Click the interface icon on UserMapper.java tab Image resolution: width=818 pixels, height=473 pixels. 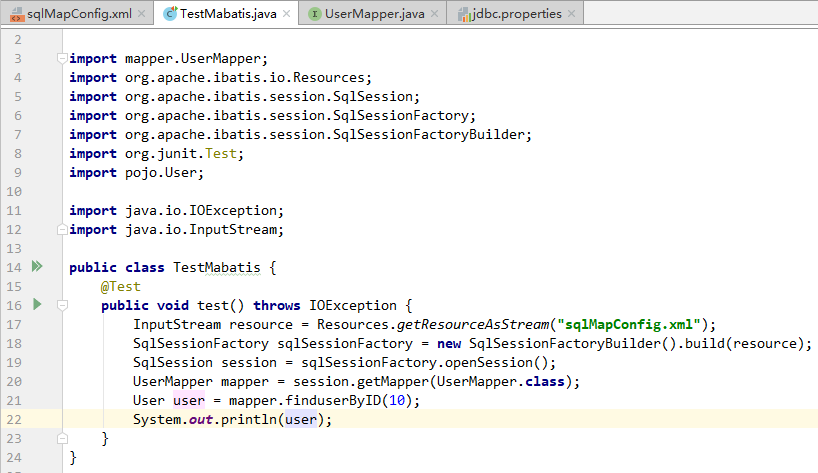[314, 14]
